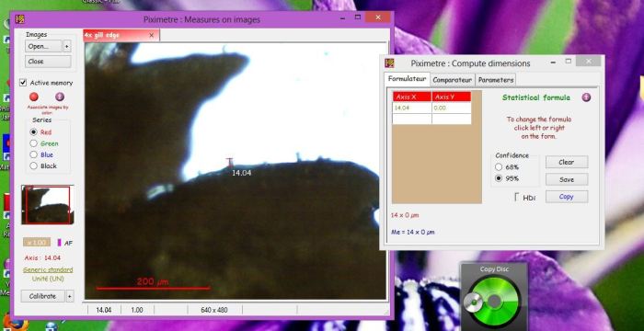Click the Associate images by color caption
Image resolution: width=644 pixels, height=331 pixels.
48,108
